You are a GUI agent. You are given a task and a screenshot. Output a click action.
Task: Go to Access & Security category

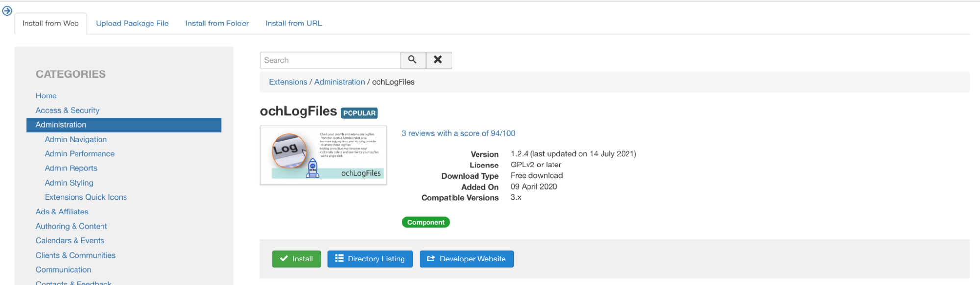pos(67,110)
